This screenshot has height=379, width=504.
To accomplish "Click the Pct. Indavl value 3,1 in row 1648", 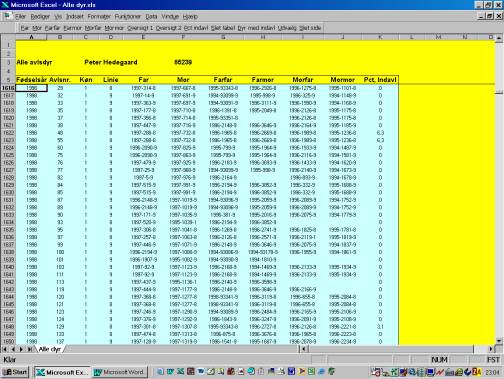I will (380, 327).
